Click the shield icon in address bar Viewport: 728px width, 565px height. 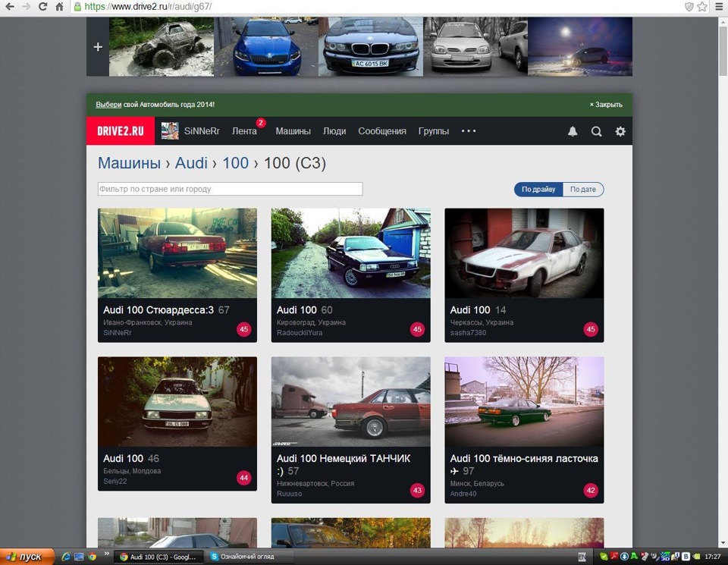tap(689, 7)
